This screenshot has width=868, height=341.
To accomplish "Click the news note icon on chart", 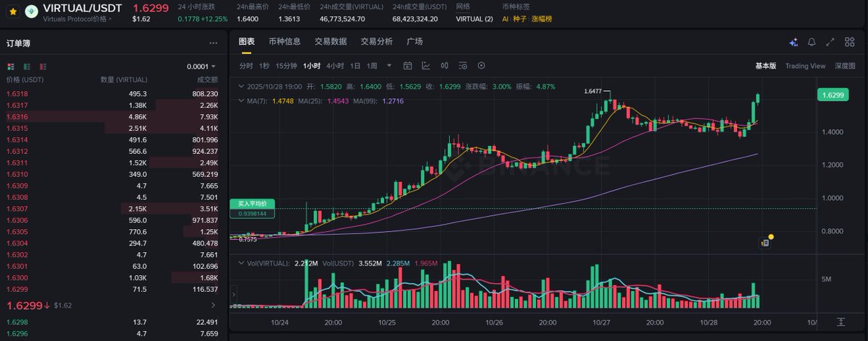I will click(x=764, y=243).
